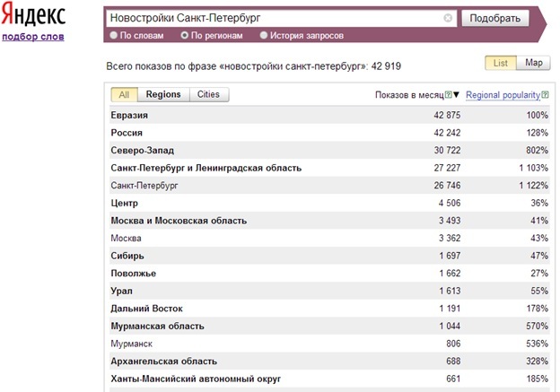Open help icon next to Показов в месяц
Screen dimensions: 560x392
click(448, 95)
